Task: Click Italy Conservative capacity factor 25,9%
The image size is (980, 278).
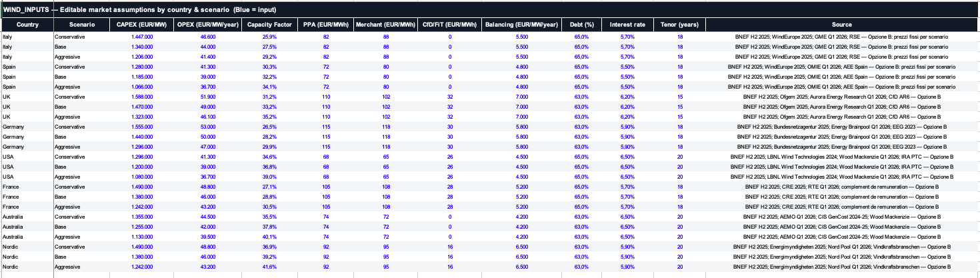Action: pyautogui.click(x=269, y=36)
